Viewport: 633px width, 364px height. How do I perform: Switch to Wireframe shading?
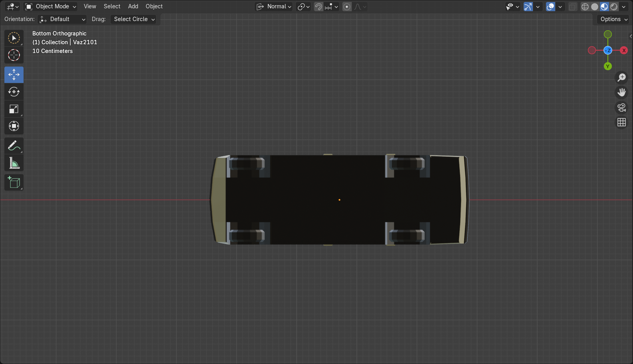click(585, 6)
